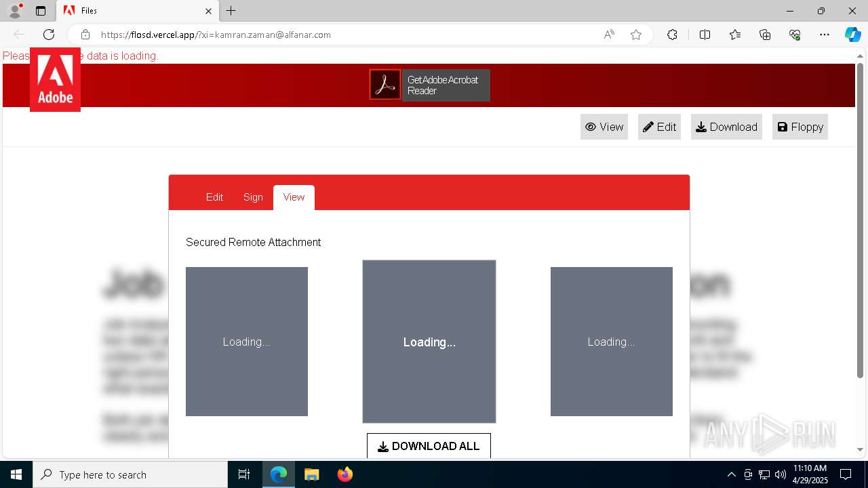
Task: Click the taskbar search box
Action: click(x=130, y=474)
